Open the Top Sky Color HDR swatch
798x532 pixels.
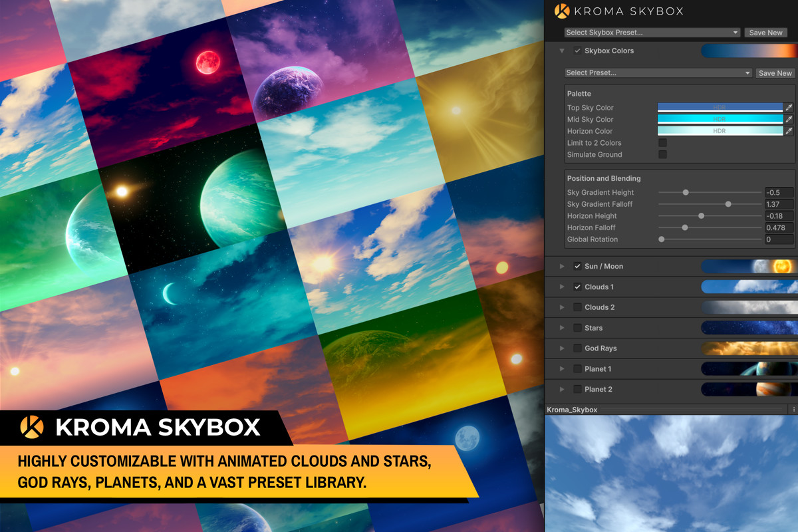tap(720, 108)
